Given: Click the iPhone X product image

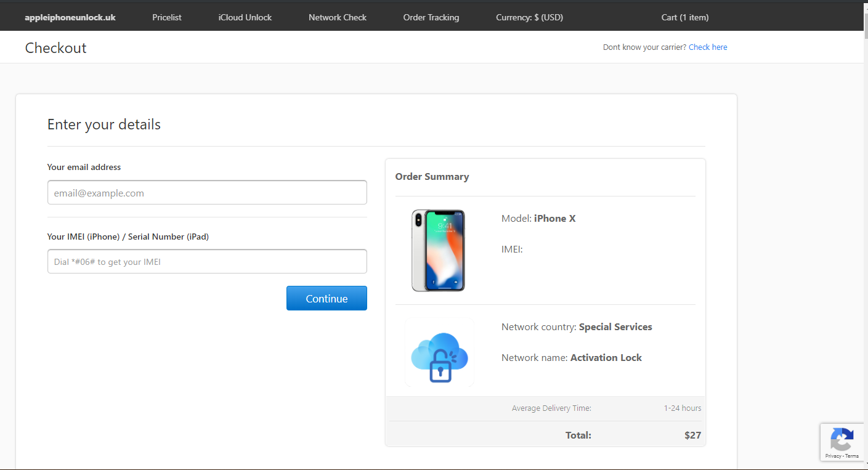Looking at the screenshot, I should click(438, 250).
